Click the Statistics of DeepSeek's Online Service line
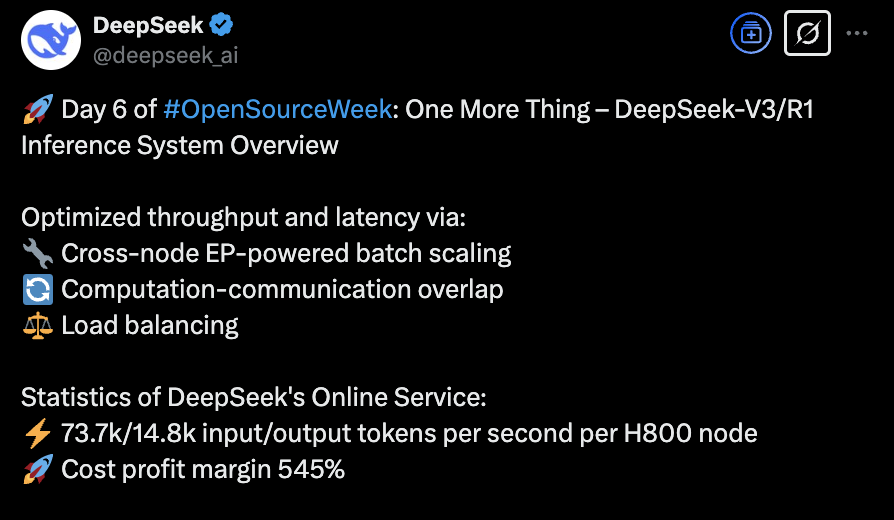This screenshot has height=520, width=894. (253, 397)
